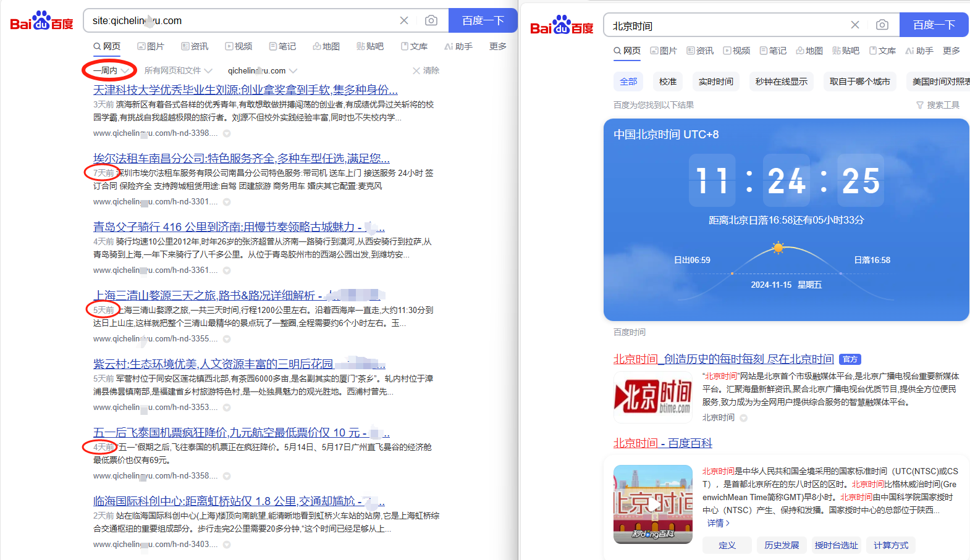Open 文库 tab in right window
Screen dimensions: 970x560
tap(882, 51)
